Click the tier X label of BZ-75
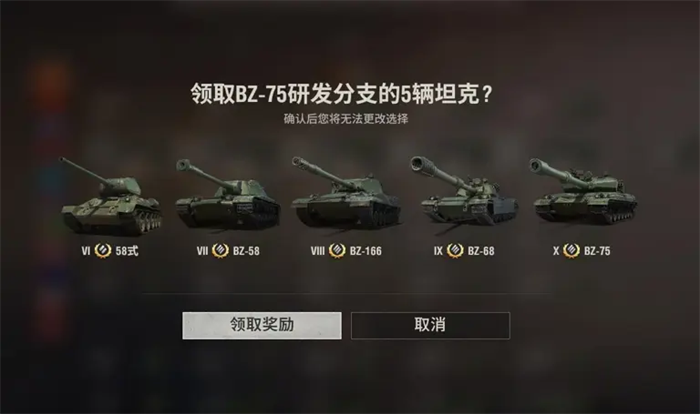This screenshot has width=700, height=414. point(556,251)
